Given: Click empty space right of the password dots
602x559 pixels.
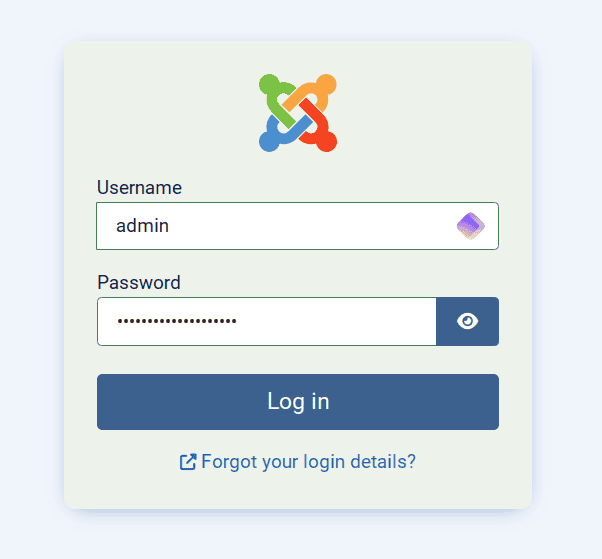Looking at the screenshot, I should (x=340, y=321).
